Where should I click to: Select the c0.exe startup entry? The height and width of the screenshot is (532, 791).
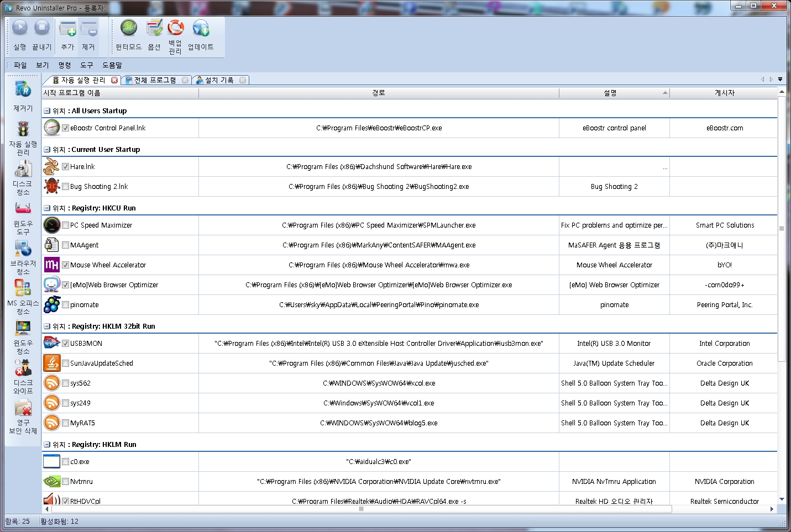pyautogui.click(x=80, y=462)
